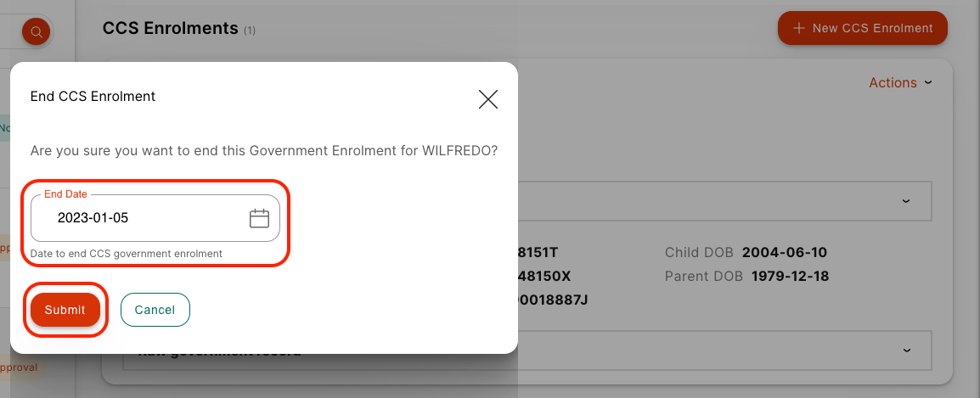
Task: Expand the government record section chevron
Action: [906, 350]
